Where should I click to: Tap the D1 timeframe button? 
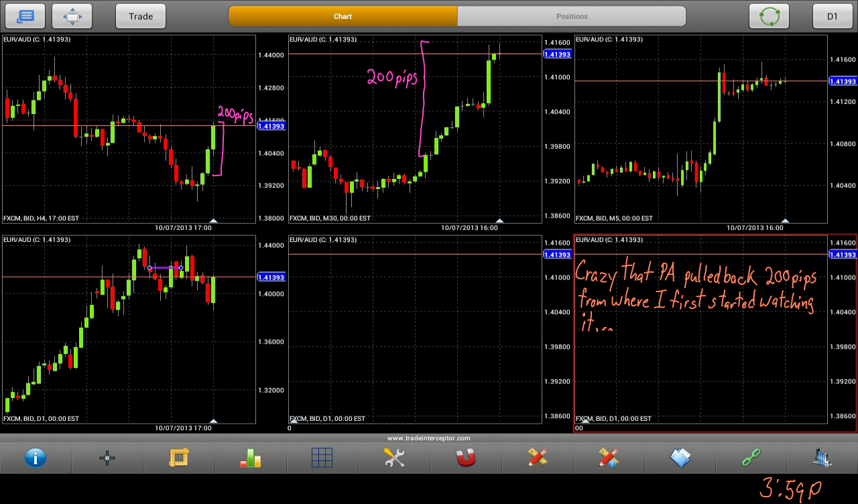[x=833, y=16]
